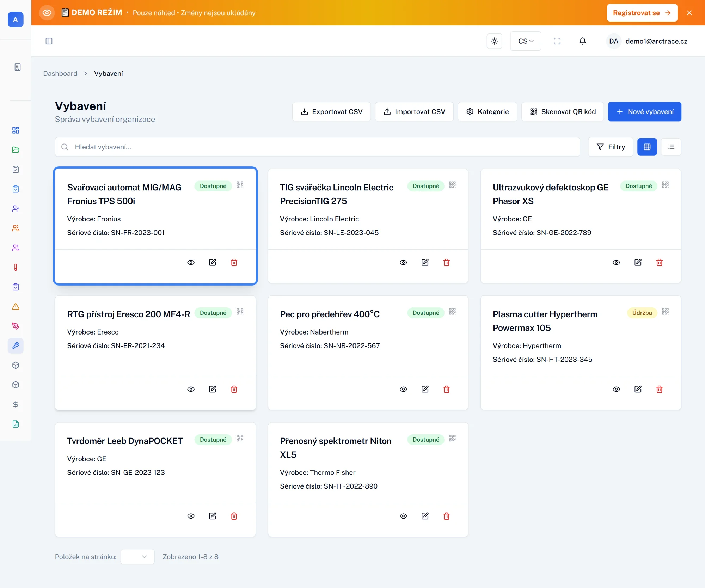705x588 pixels.
Task: Open the dollar sign sidebar section
Action: point(16,404)
